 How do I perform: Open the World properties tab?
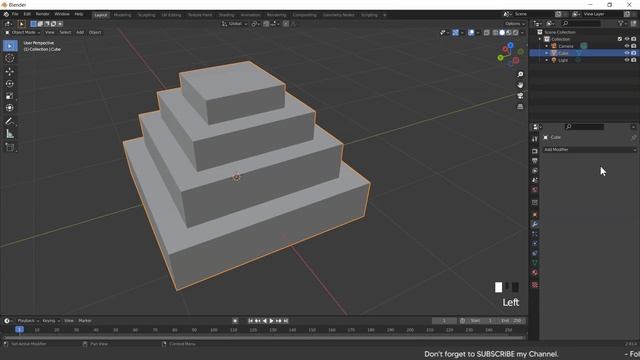pos(535,190)
